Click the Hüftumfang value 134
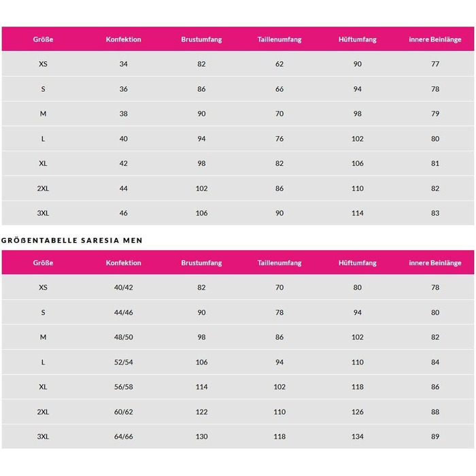Image resolution: width=476 pixels, height=476 pixels. click(x=358, y=436)
